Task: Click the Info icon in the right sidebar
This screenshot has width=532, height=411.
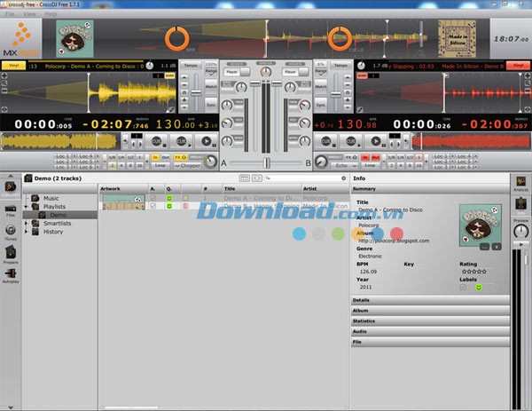Action: coord(521,205)
